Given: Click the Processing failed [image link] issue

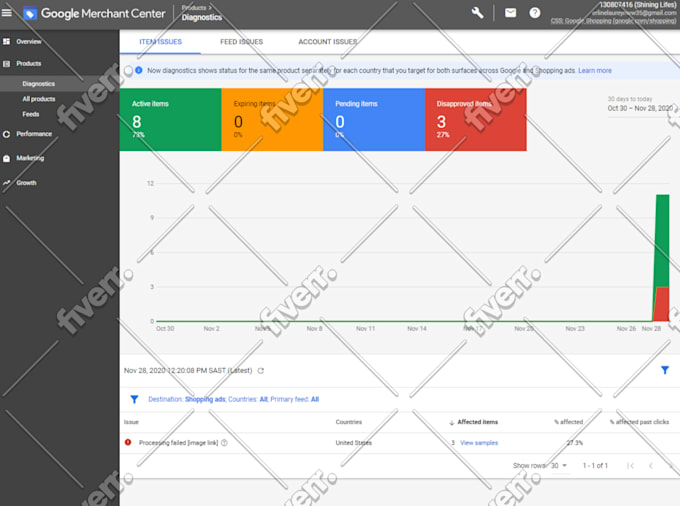Looking at the screenshot, I should [x=178, y=443].
